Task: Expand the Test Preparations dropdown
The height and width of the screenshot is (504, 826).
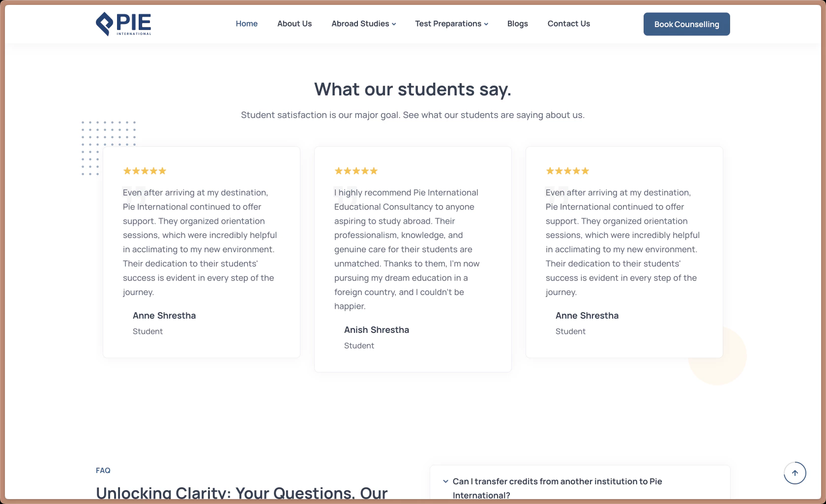Action: pos(451,24)
